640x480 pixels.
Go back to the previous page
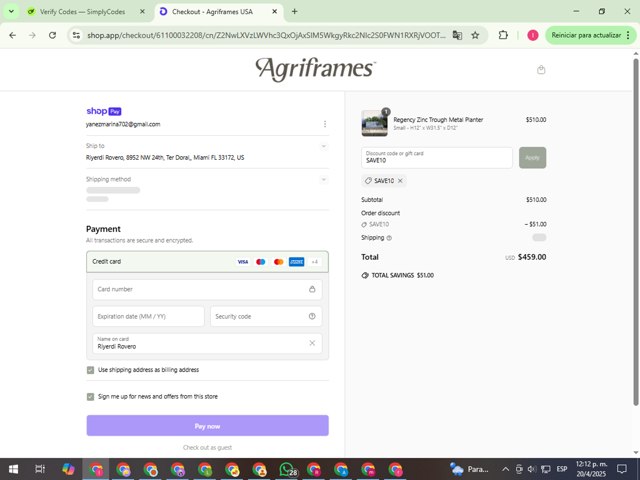point(13,36)
